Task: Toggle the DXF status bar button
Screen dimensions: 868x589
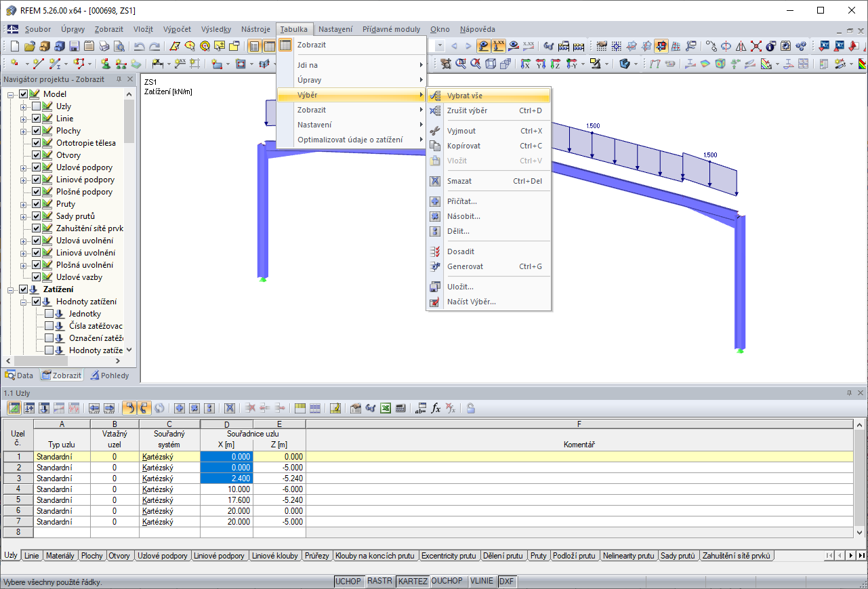Action: pyautogui.click(x=506, y=582)
